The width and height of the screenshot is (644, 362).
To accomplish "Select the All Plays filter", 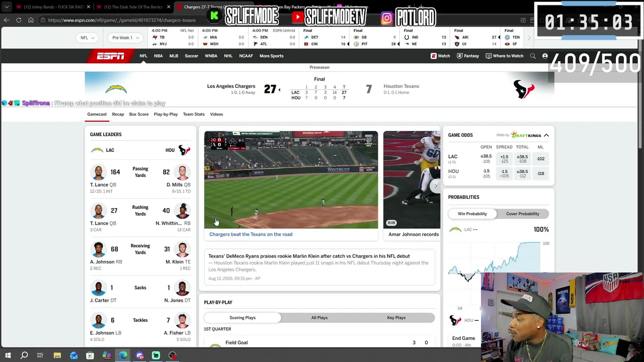I will pos(319,318).
